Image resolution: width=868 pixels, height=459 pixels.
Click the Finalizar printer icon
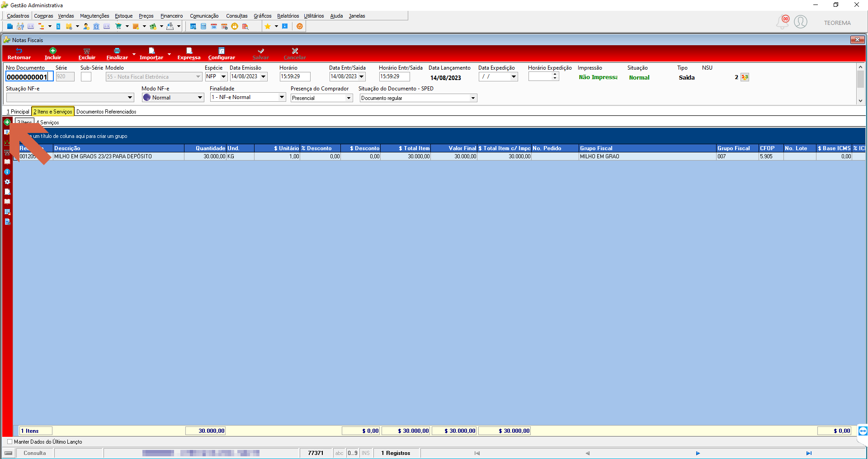pos(117,51)
